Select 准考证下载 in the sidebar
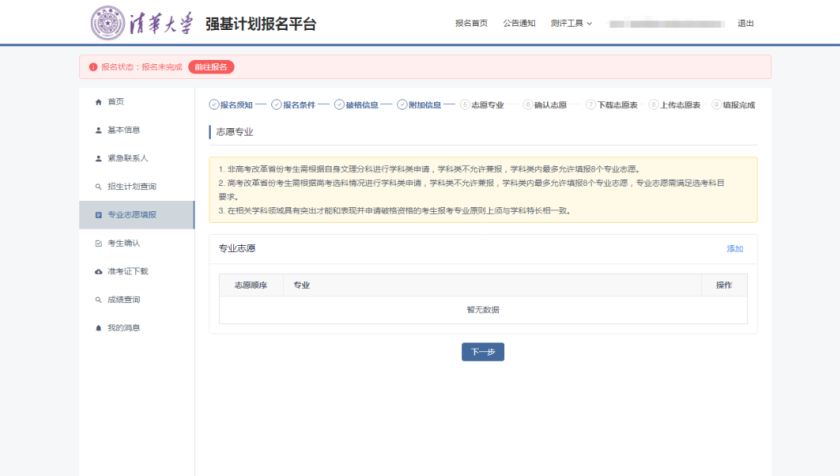The image size is (840, 476). click(137, 271)
